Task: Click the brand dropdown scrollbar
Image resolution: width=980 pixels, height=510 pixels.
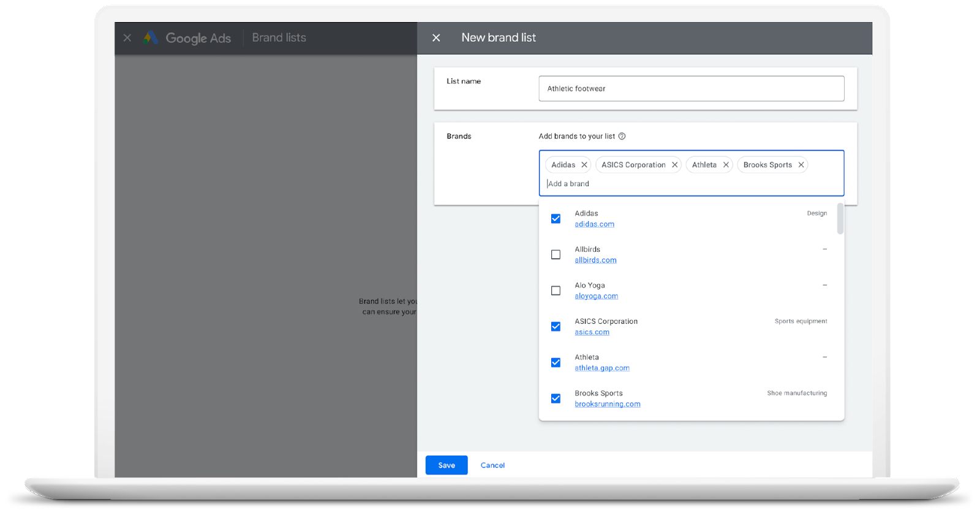Action: 840,219
